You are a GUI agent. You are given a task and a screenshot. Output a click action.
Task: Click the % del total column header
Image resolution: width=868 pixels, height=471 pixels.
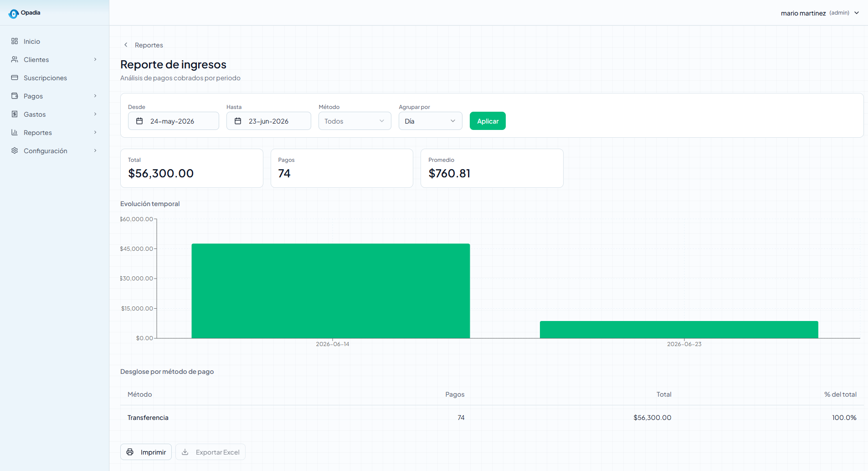pyautogui.click(x=840, y=394)
